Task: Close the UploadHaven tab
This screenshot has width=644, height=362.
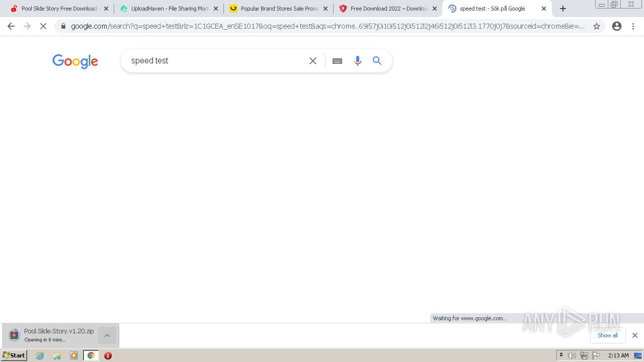Action: click(x=215, y=9)
